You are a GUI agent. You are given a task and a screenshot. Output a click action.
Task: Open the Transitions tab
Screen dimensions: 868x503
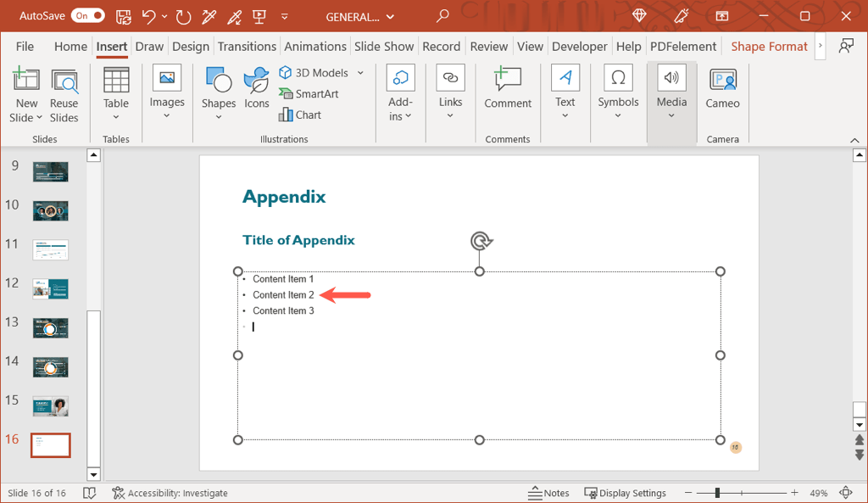(247, 47)
